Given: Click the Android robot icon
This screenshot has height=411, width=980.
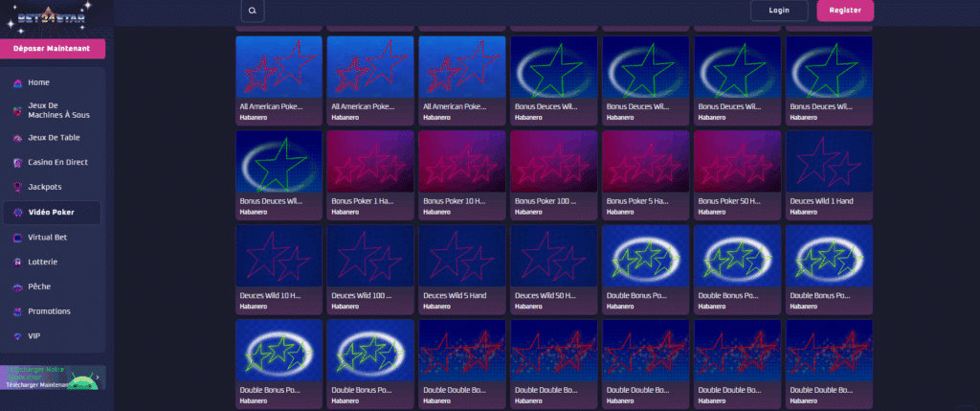Looking at the screenshot, I should [82, 379].
